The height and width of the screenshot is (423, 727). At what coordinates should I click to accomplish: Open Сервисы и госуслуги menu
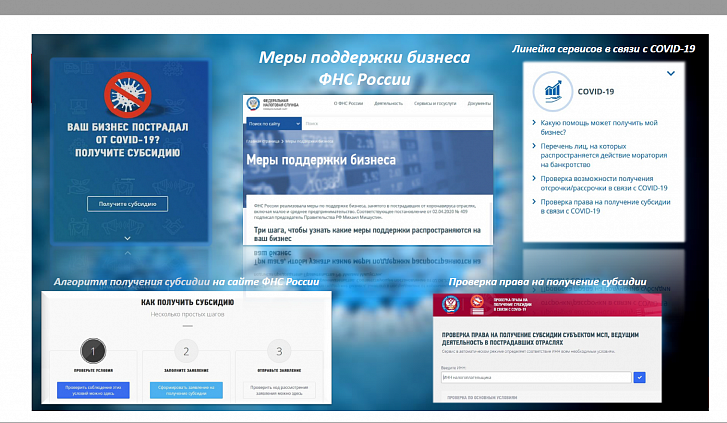point(435,103)
